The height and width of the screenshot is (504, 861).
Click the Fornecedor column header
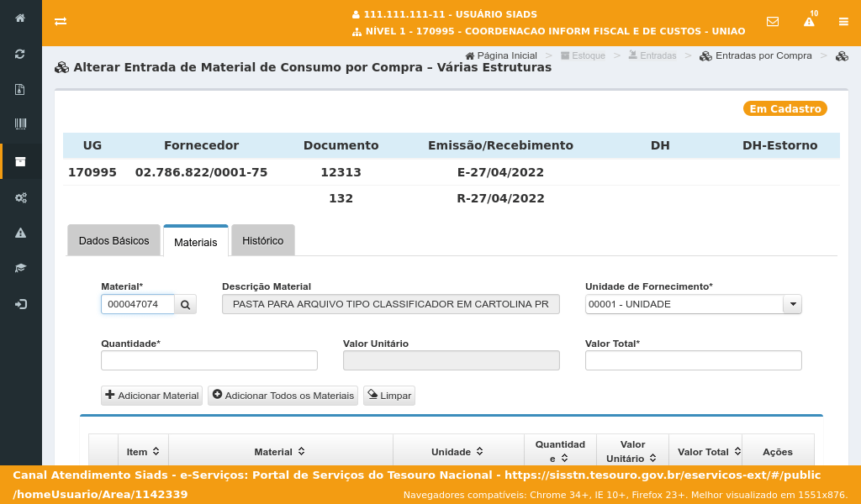[x=201, y=145]
